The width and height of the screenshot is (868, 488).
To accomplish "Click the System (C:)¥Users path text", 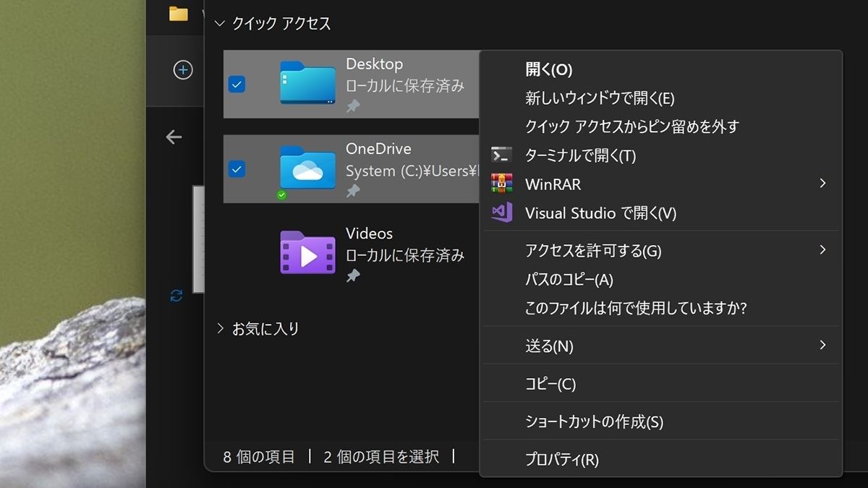I will (412, 171).
